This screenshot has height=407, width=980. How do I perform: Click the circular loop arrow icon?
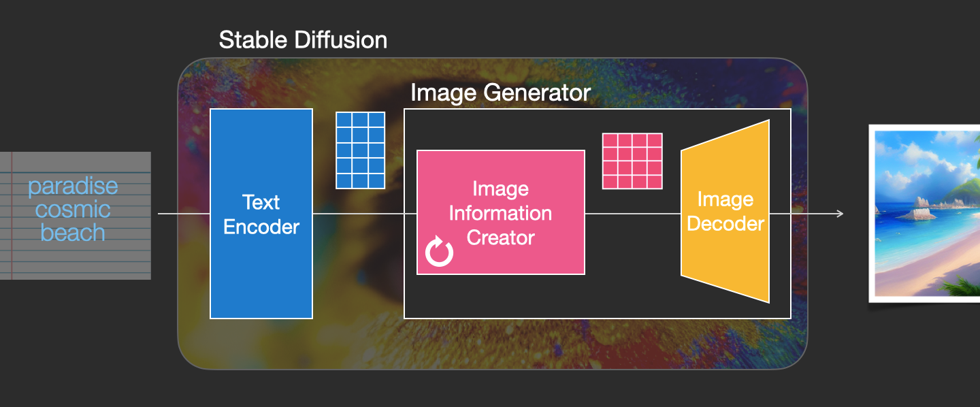440,252
